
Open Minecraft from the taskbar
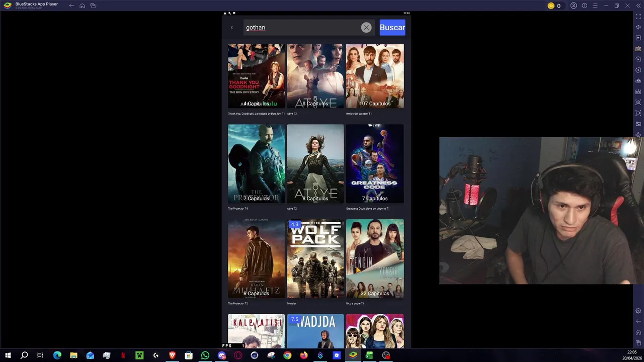point(139,355)
